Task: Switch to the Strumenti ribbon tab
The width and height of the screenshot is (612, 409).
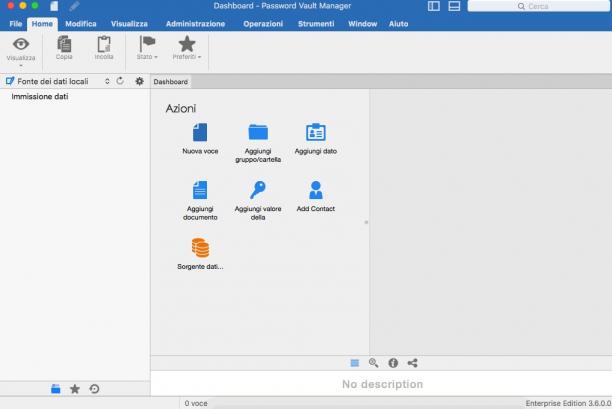Action: pyautogui.click(x=316, y=24)
